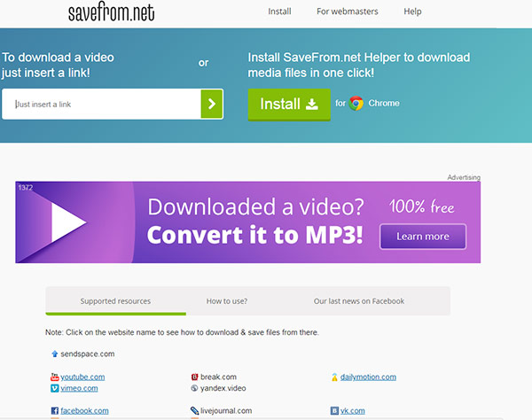Click the Facebook icon
Viewport: 532px width, 420px height.
[55, 411]
